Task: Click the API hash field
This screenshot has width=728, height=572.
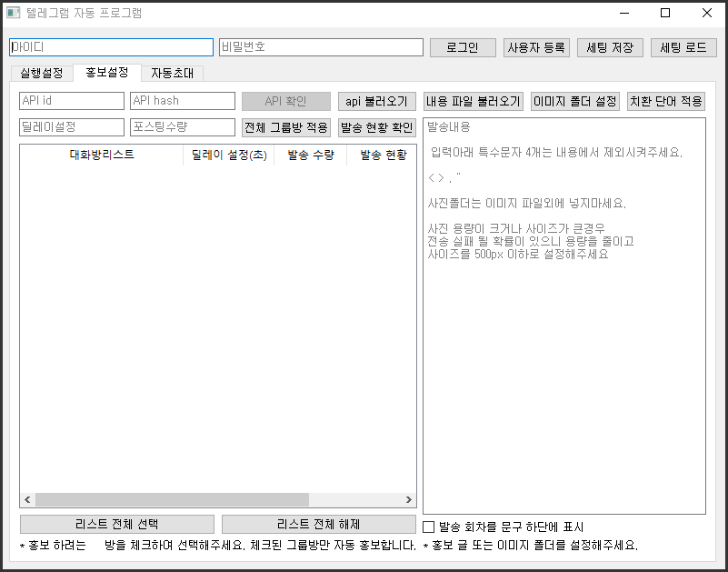Action: click(x=183, y=101)
